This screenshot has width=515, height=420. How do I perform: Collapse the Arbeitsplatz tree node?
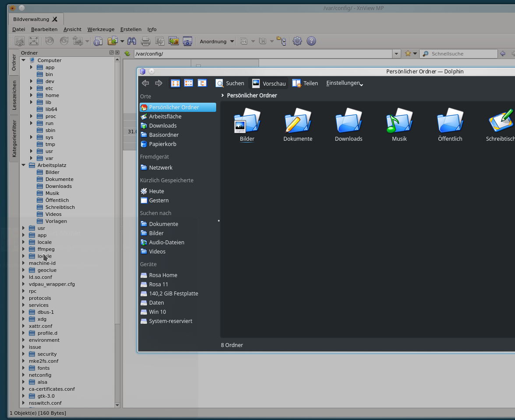(24, 165)
